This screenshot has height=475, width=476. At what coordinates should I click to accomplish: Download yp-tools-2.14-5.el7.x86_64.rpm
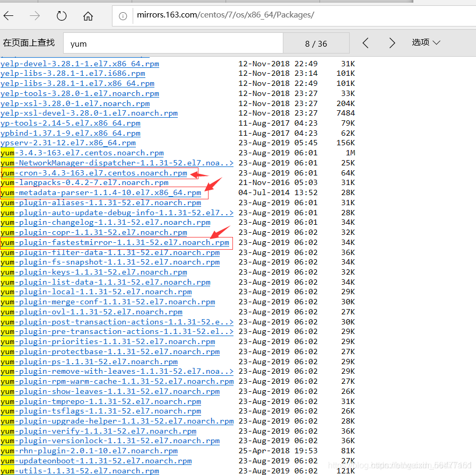click(x=71, y=123)
